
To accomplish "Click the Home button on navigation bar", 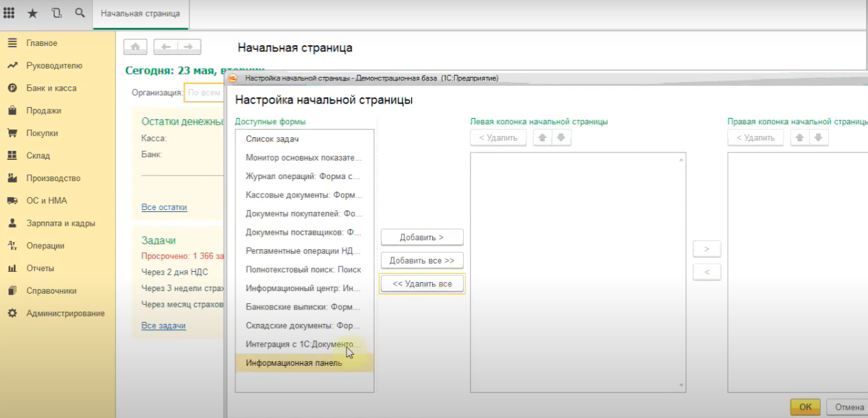I will pyautogui.click(x=136, y=47).
